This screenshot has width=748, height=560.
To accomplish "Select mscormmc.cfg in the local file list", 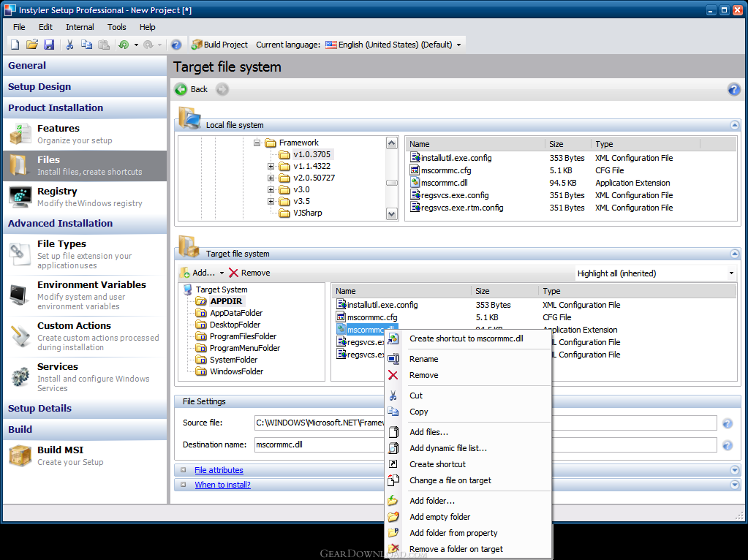I will (440, 170).
